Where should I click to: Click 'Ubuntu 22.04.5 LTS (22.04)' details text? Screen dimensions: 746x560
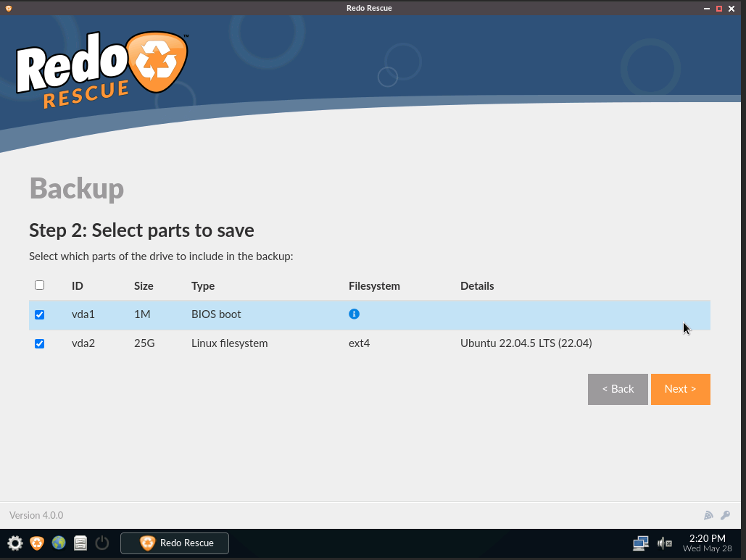coord(526,343)
